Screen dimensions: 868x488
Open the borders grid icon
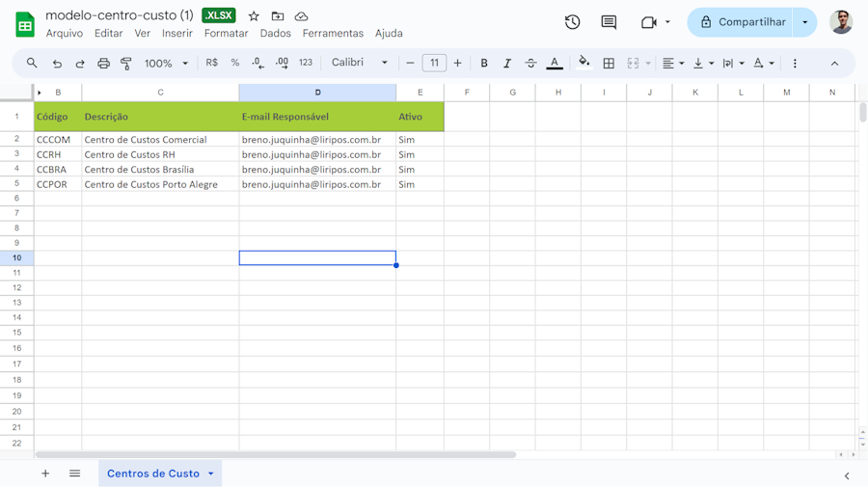coord(609,63)
